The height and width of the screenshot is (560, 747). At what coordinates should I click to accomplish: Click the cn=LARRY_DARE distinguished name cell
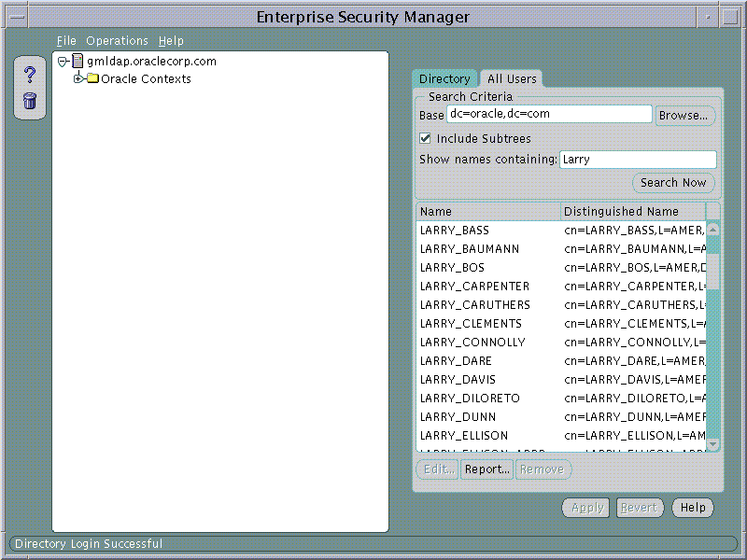coord(634,361)
